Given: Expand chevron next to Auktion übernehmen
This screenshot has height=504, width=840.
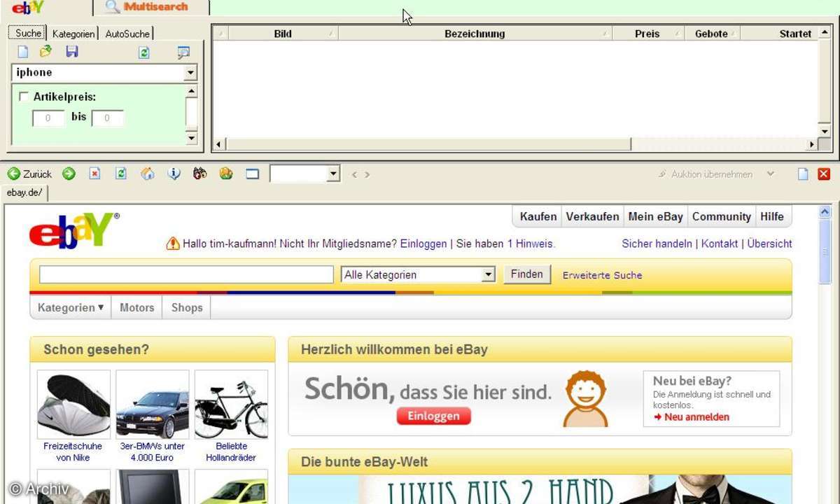Looking at the screenshot, I should coord(771,174).
